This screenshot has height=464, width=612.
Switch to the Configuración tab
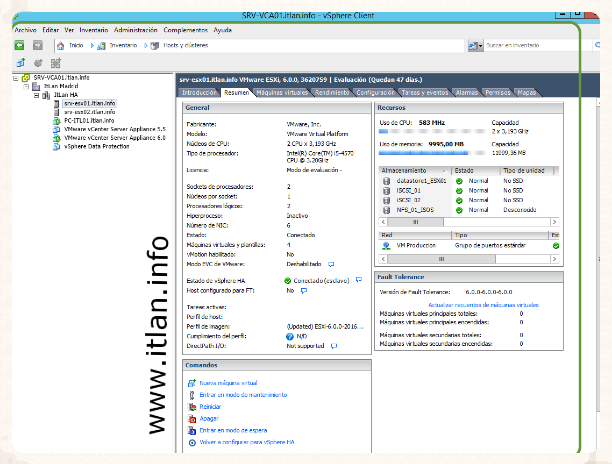click(375, 92)
